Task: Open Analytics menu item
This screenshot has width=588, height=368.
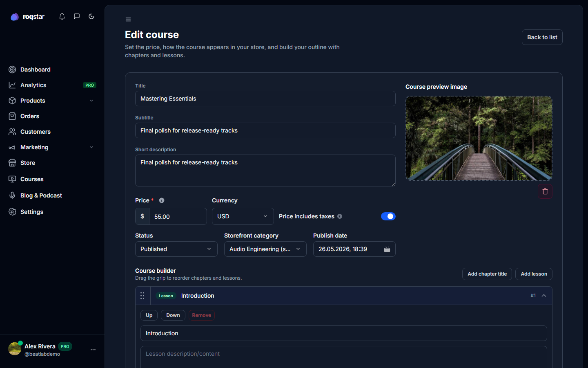Action: click(52, 85)
